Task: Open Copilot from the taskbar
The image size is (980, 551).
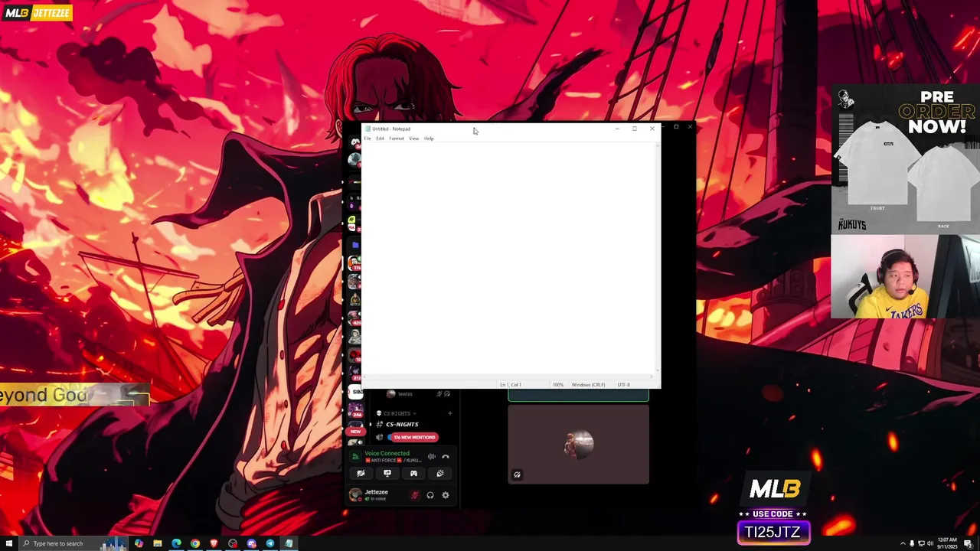Action: (x=139, y=543)
